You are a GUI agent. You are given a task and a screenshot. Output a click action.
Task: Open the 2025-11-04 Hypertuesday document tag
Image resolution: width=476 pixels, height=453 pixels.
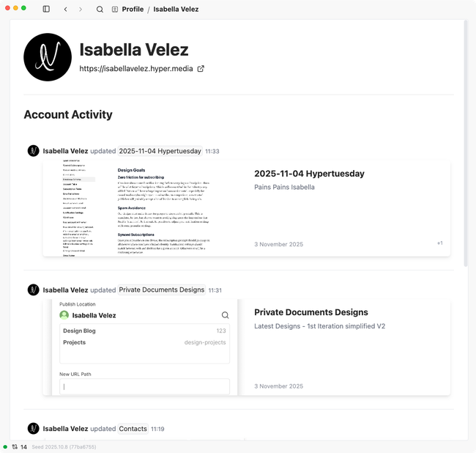tap(160, 151)
